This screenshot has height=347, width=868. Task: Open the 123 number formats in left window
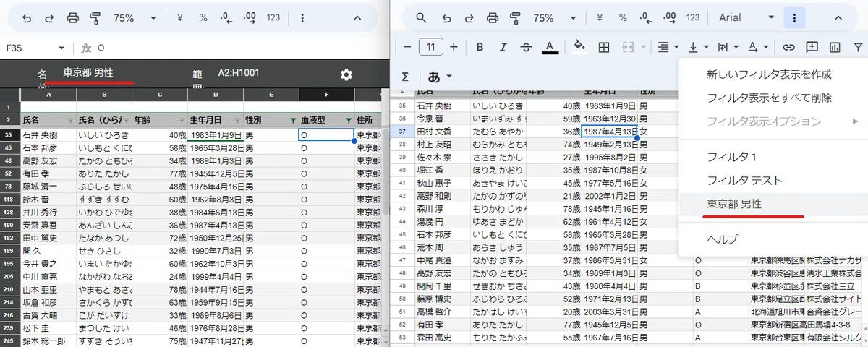pos(273,17)
